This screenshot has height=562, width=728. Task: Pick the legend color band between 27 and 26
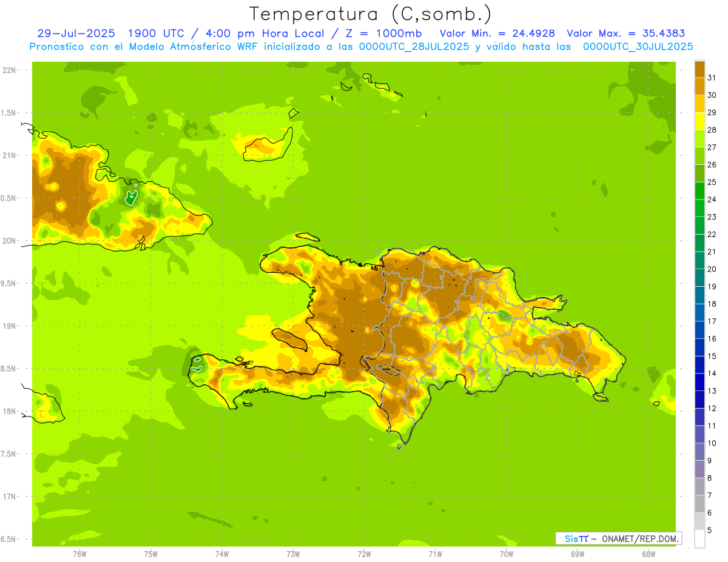click(699, 156)
